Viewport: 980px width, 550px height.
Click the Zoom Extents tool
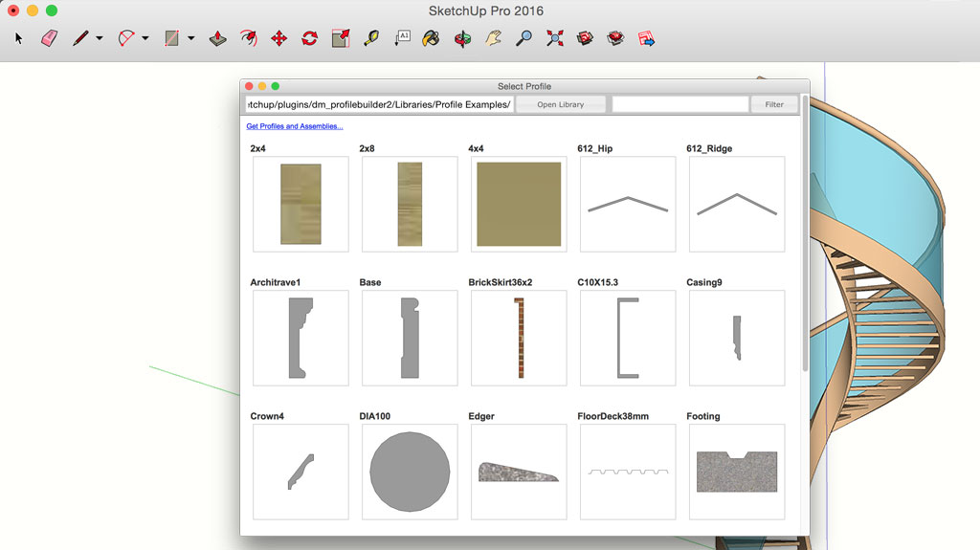point(554,39)
